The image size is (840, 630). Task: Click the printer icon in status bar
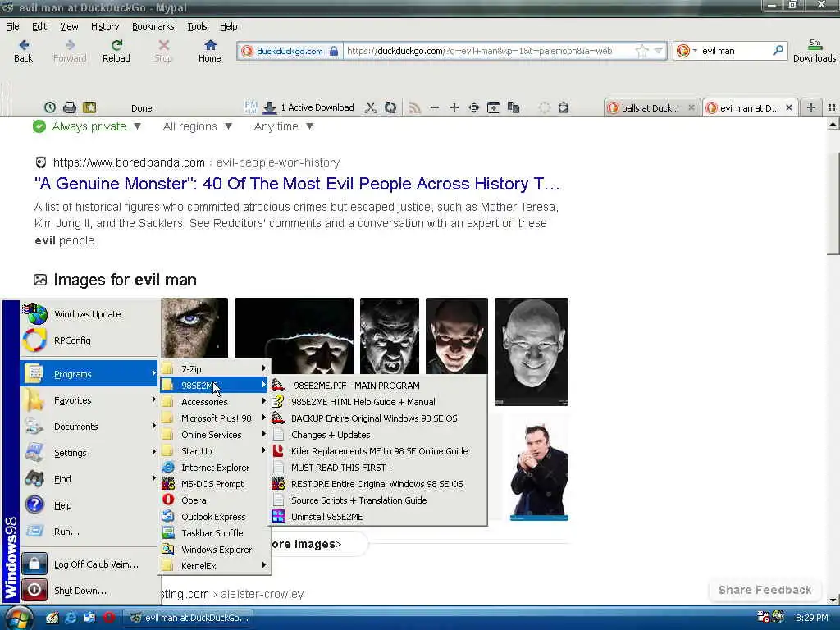tap(70, 107)
